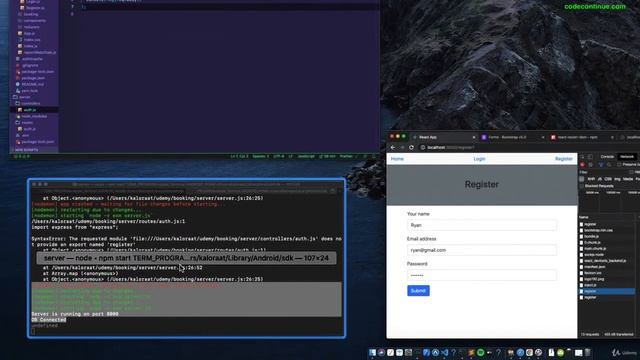Expand the NPM SCRIPTS section

(27, 150)
